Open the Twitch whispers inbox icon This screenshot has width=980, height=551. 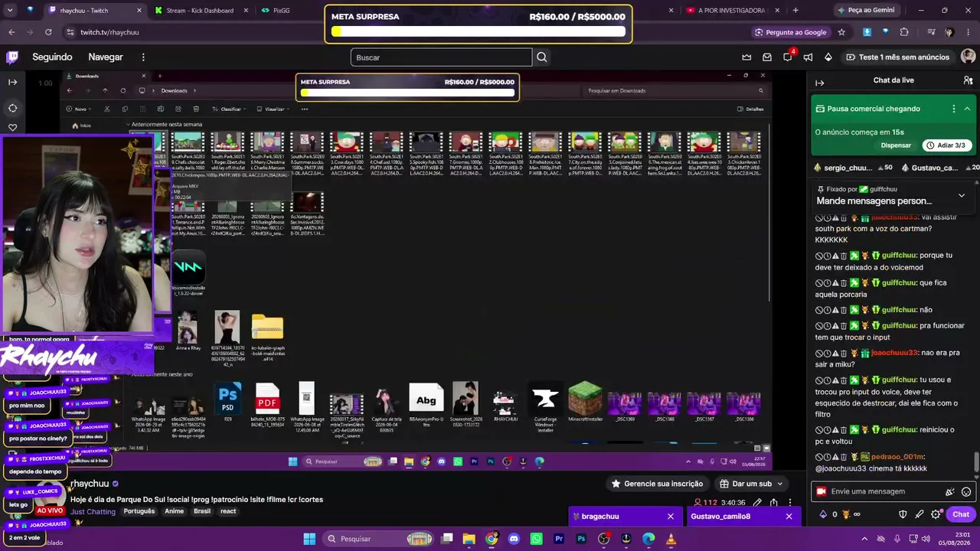767,57
